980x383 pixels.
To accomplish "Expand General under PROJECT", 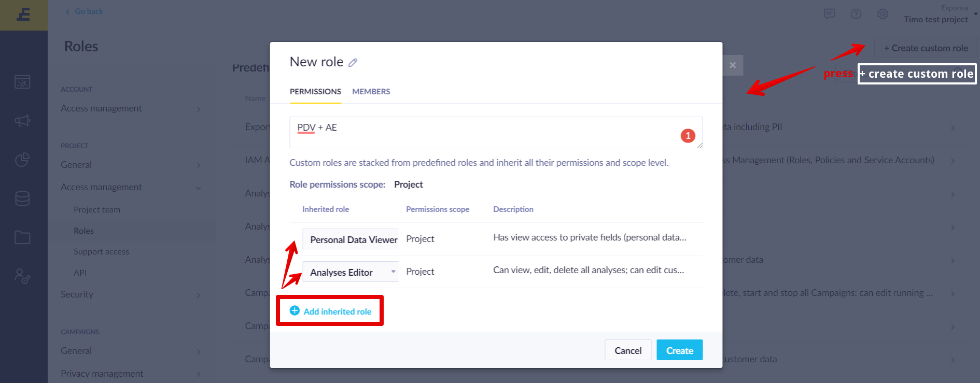I will [x=131, y=165].
